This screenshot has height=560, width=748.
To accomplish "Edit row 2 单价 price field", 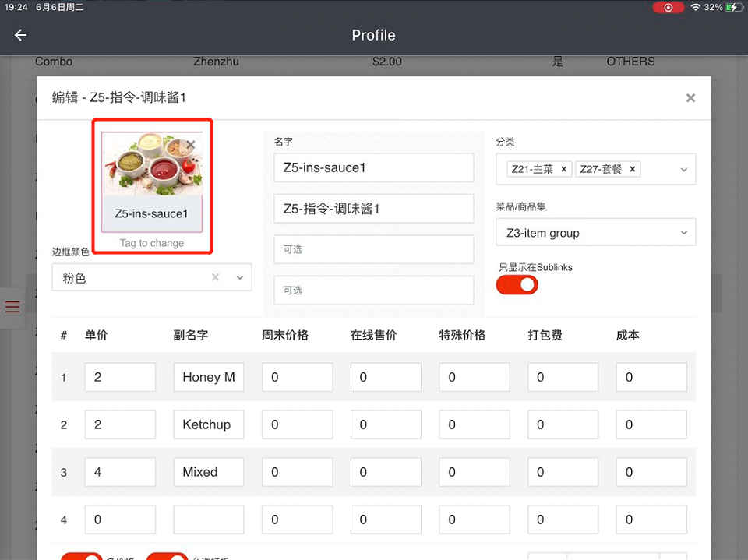I will (x=120, y=424).
